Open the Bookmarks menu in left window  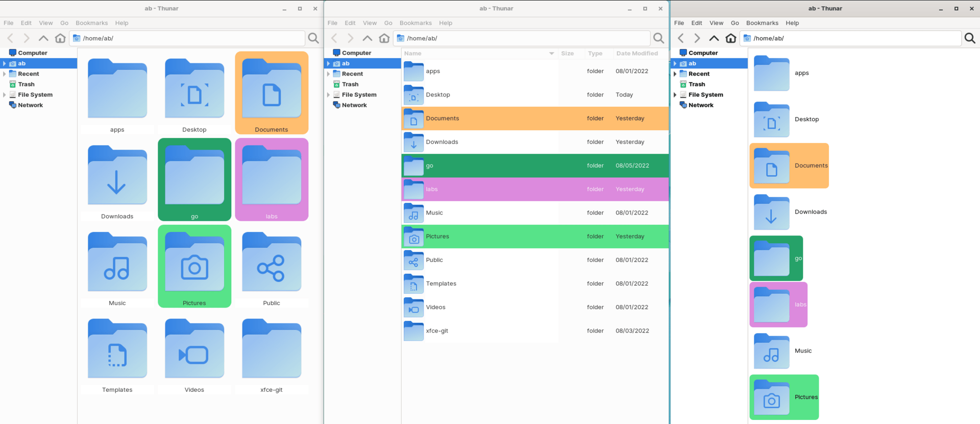(92, 23)
